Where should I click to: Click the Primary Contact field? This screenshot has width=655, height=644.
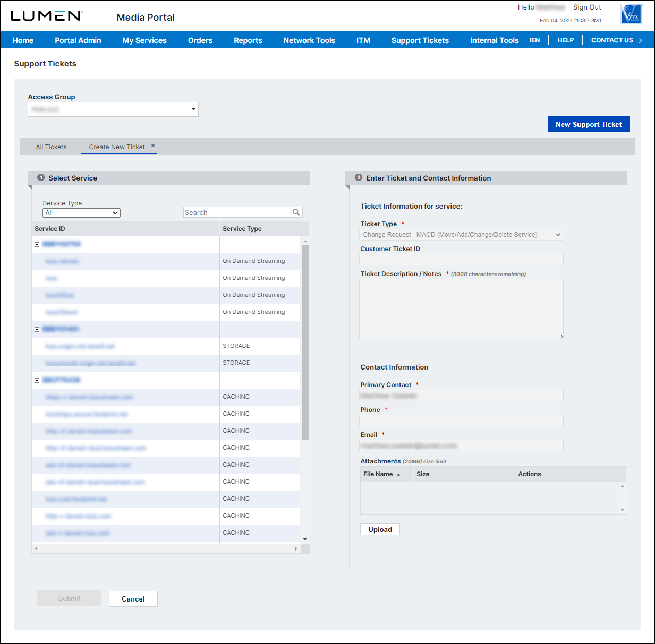pos(461,396)
